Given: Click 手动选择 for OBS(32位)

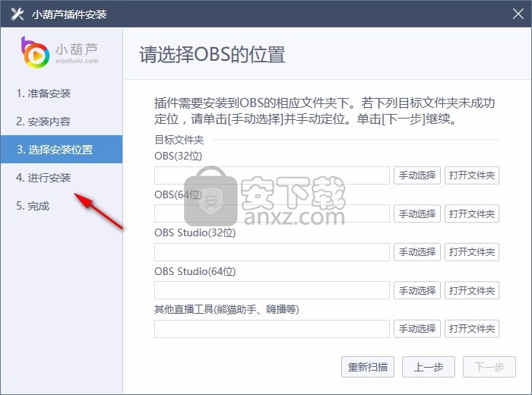Looking at the screenshot, I should 417,175.
